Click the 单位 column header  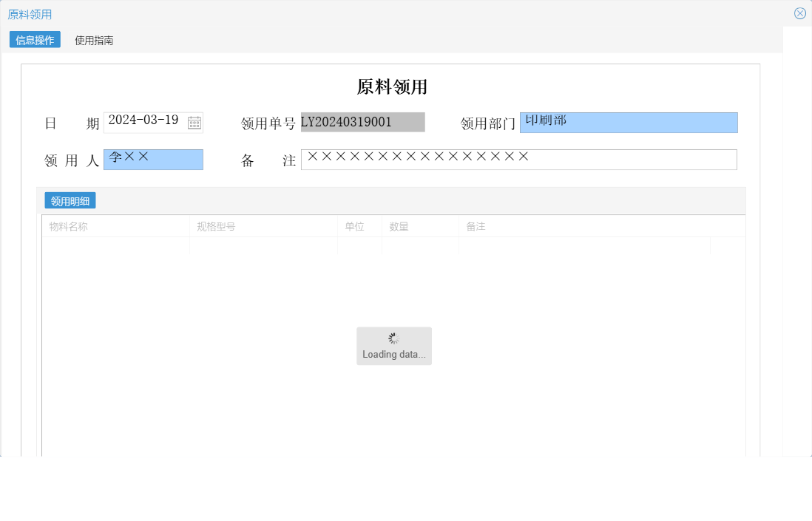(x=355, y=226)
